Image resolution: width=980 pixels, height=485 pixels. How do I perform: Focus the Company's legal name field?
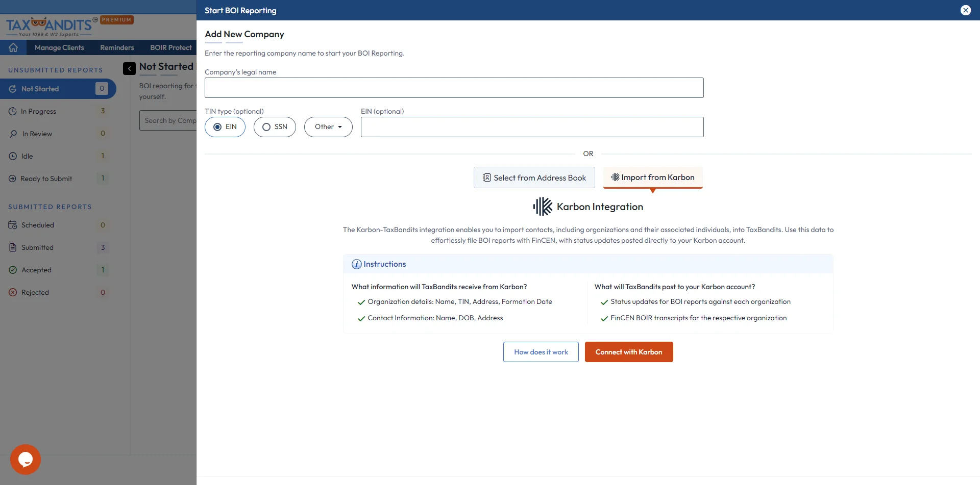(454, 88)
